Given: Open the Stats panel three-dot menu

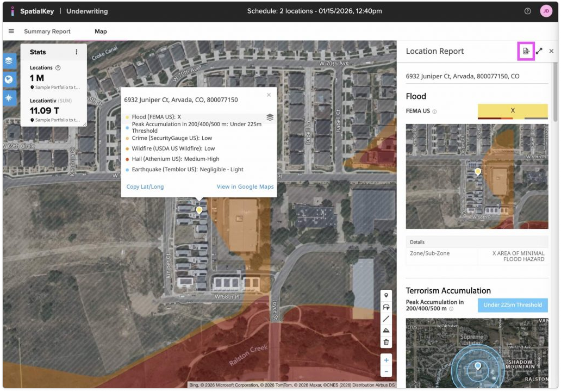Looking at the screenshot, I should [77, 52].
